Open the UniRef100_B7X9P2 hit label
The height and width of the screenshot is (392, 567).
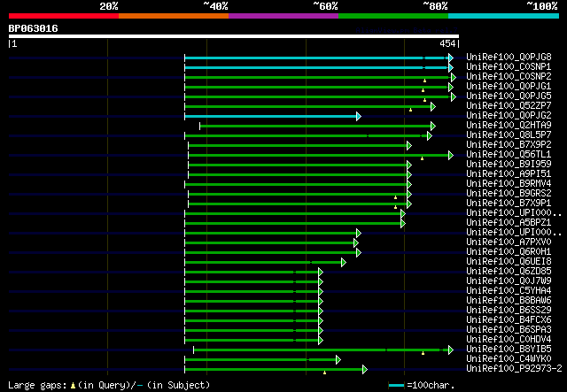pyautogui.click(x=509, y=144)
